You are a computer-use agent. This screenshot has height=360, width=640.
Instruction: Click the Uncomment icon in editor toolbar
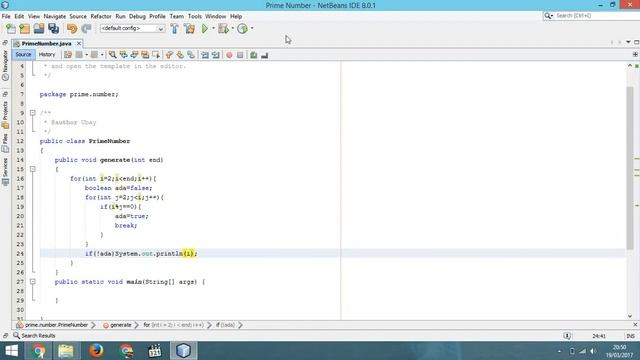click(264, 55)
